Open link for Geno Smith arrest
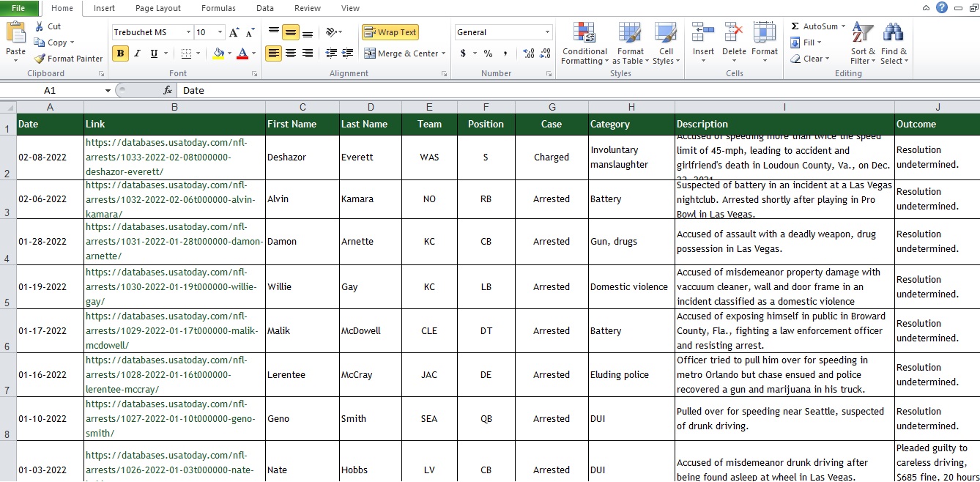The height and width of the screenshot is (482, 980). tap(171, 419)
